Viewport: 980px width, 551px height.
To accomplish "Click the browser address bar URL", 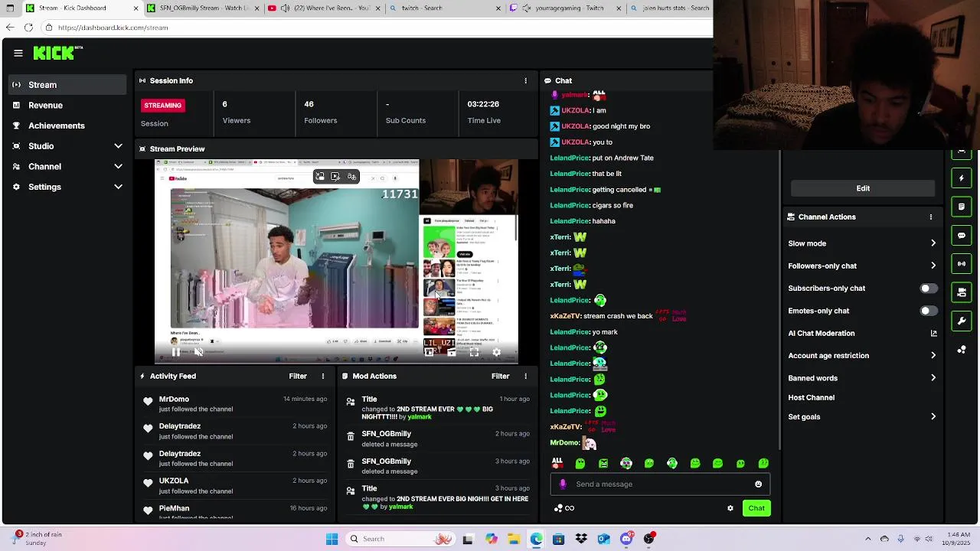I will (x=113, y=28).
